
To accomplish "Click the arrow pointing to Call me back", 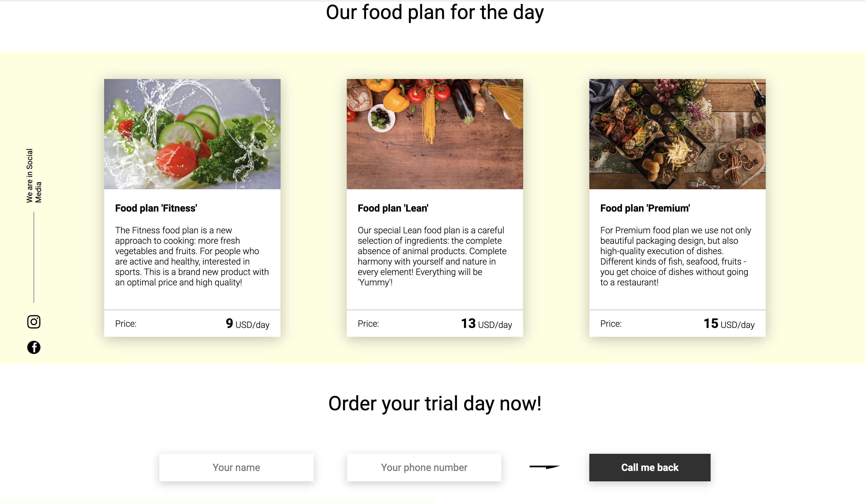I will (x=544, y=467).
